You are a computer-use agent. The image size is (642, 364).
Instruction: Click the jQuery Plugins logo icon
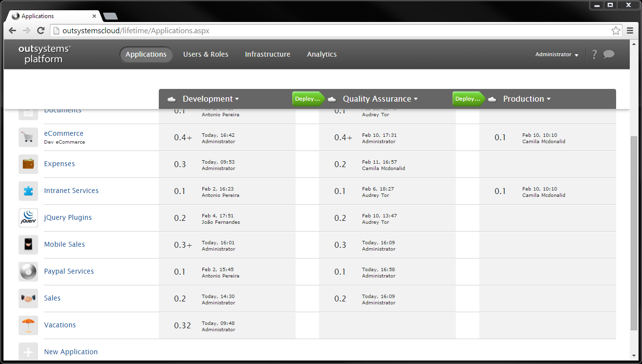(x=28, y=218)
